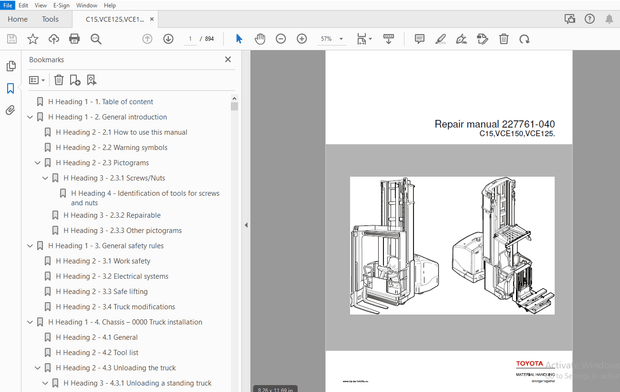This screenshot has width=620, height=392.
Task: Click the share/chat icon at top right
Action: pyautogui.click(x=570, y=19)
